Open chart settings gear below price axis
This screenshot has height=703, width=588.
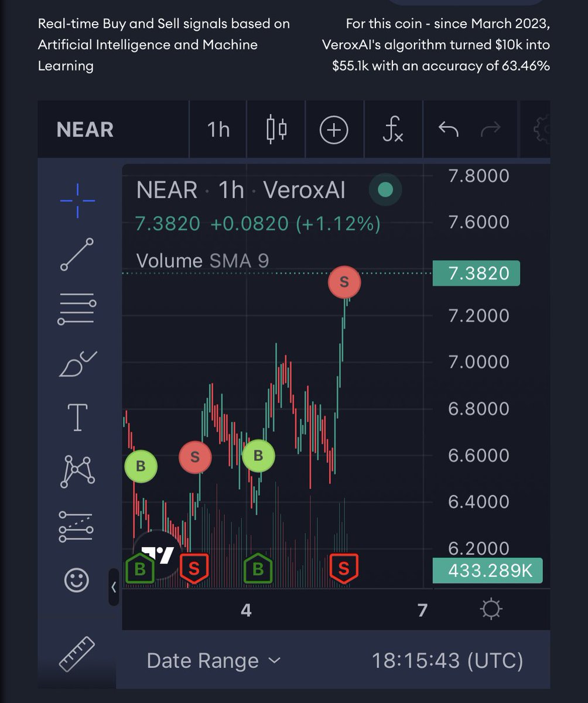(x=491, y=610)
